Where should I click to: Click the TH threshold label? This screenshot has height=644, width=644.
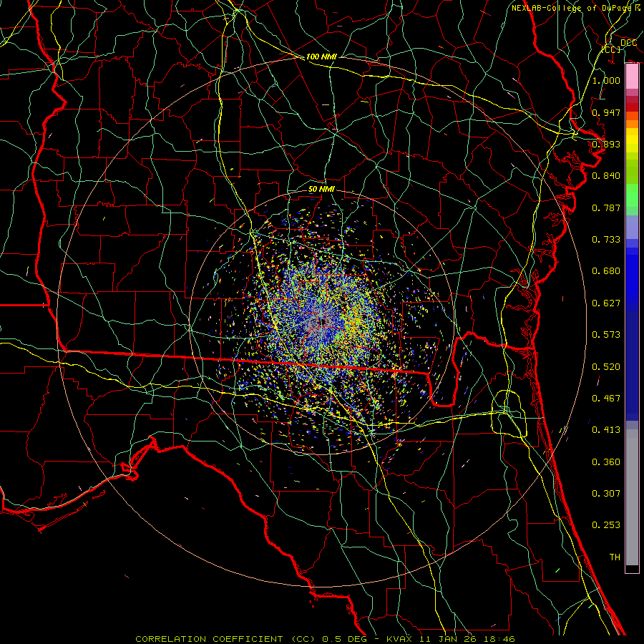tap(615, 557)
